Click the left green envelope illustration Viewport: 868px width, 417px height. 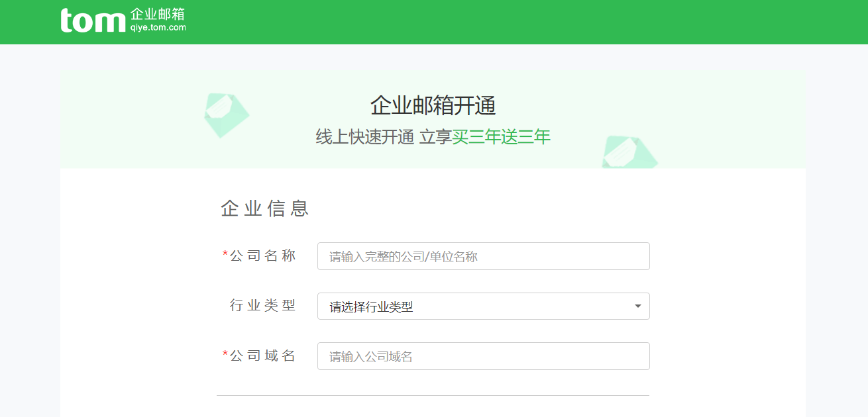coord(225,114)
